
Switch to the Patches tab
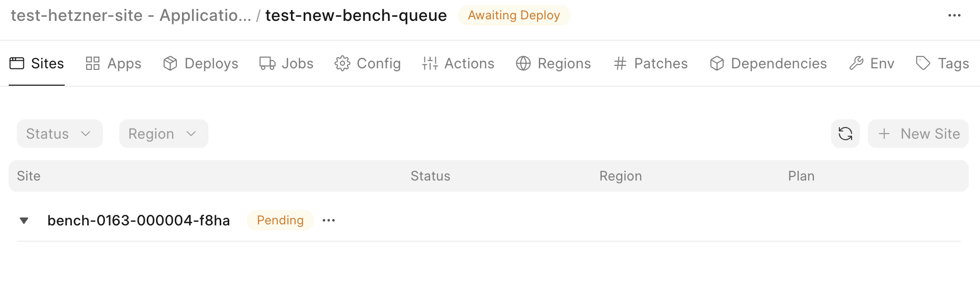[x=651, y=63]
